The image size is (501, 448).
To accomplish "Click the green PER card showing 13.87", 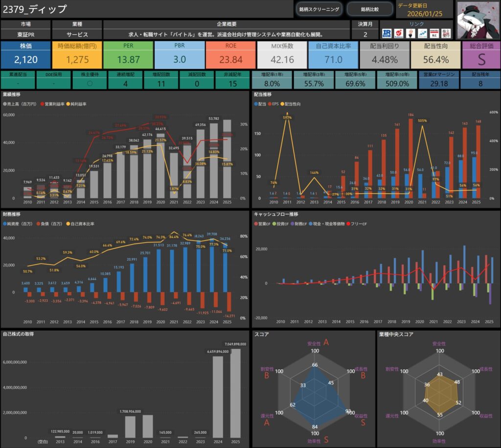I will coord(128,55).
